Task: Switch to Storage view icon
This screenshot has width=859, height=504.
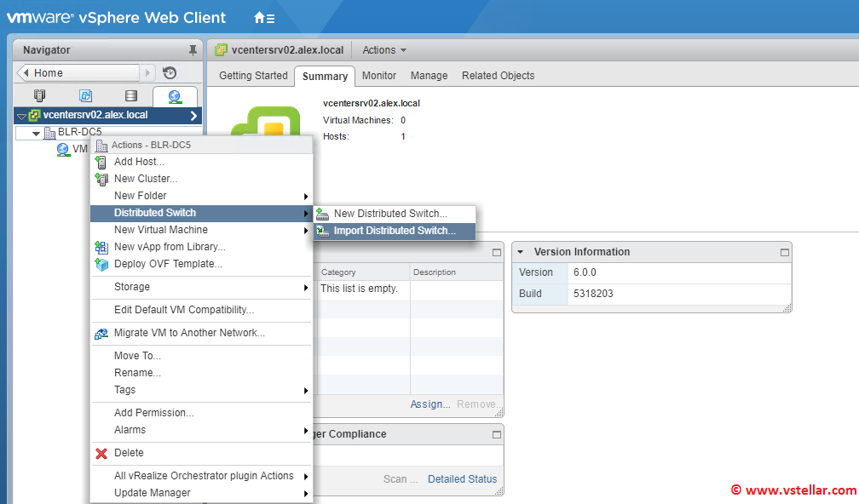Action: 130,96
